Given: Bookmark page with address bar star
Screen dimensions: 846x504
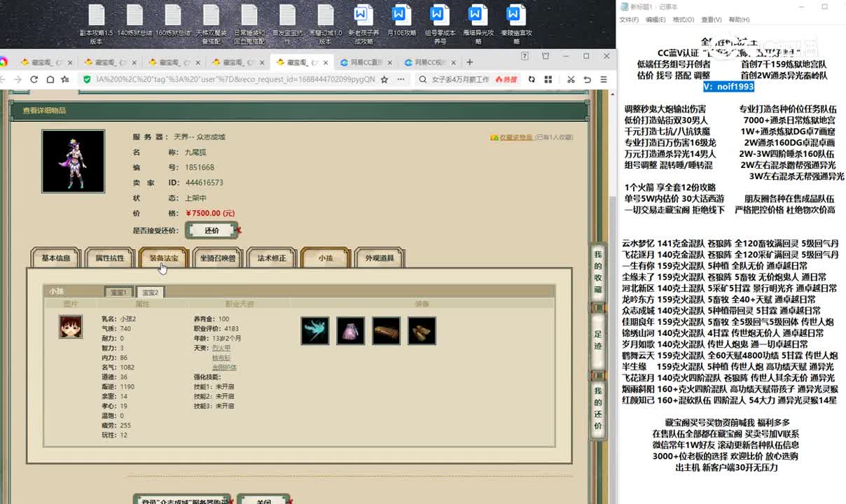Looking at the screenshot, I should 384,80.
